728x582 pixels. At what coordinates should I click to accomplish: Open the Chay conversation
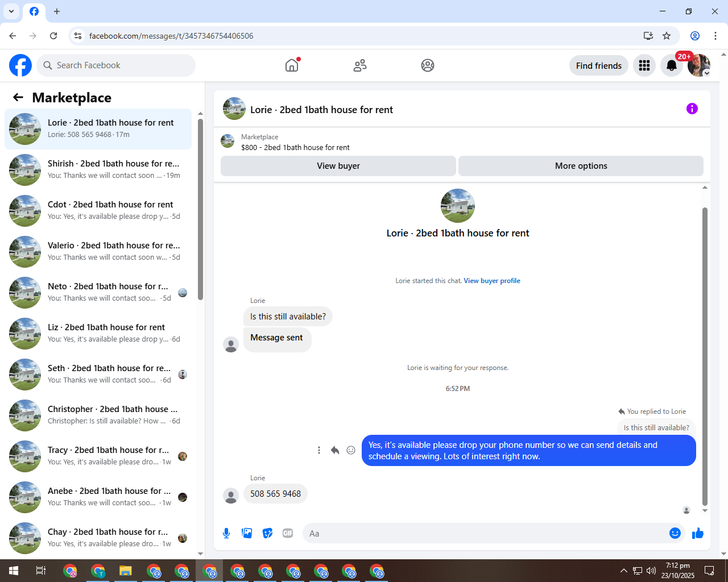coord(98,538)
